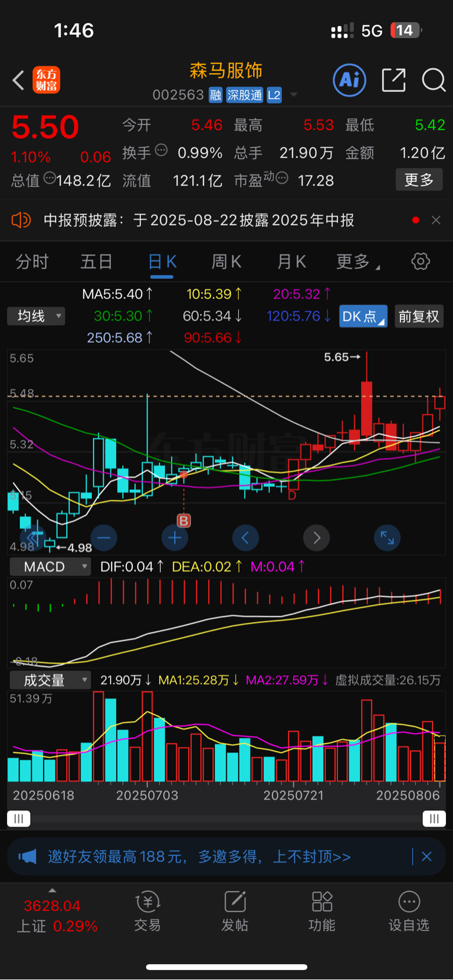Expand the 上证 index bar arrow
This screenshot has height=980, width=453.
tap(52, 890)
